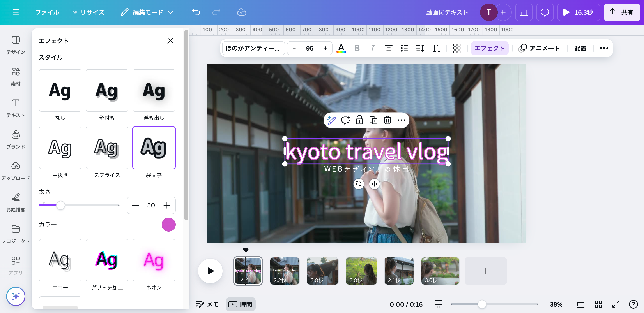
Task: Open line spacing settings
Action: (x=420, y=48)
